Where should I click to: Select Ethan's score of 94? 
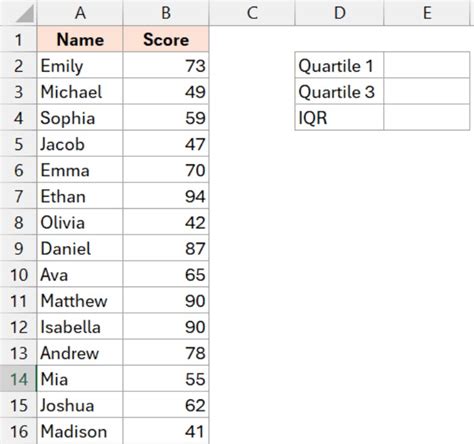click(x=166, y=196)
